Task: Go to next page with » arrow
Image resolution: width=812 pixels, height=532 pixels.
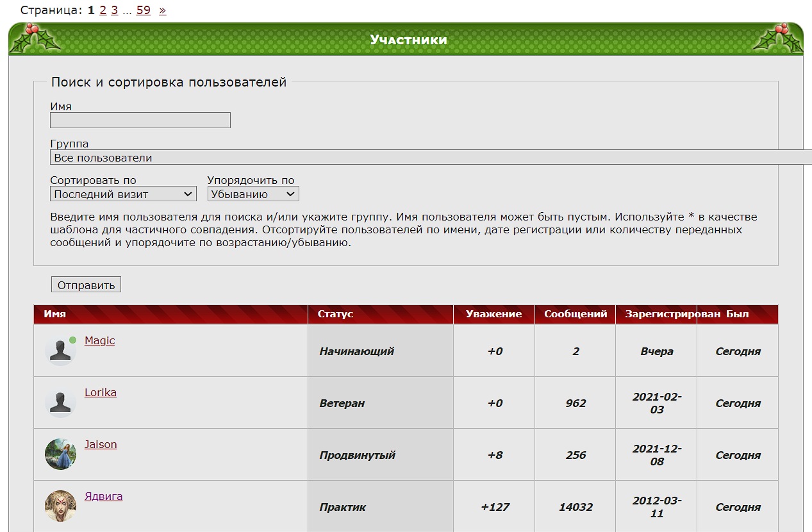Action: [162, 10]
